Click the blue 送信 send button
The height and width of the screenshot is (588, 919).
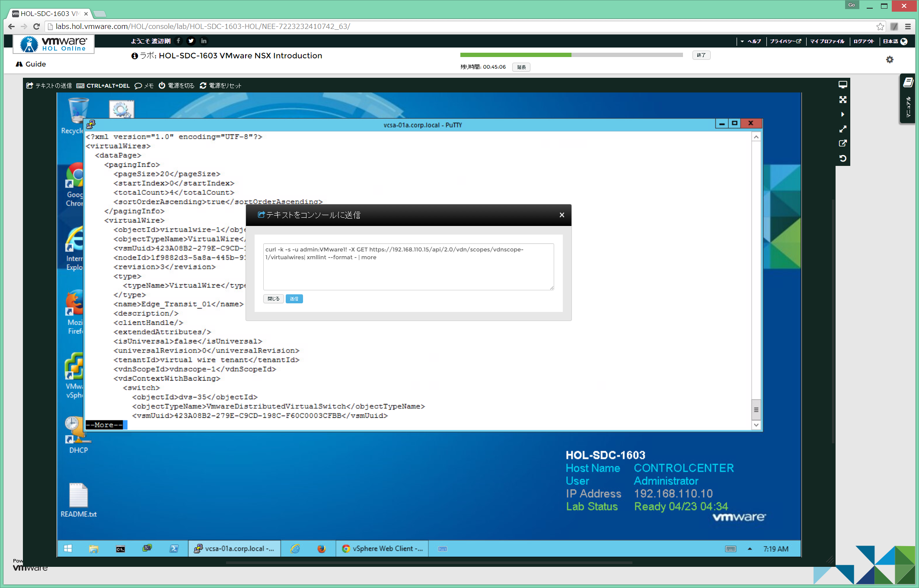pyautogui.click(x=294, y=299)
